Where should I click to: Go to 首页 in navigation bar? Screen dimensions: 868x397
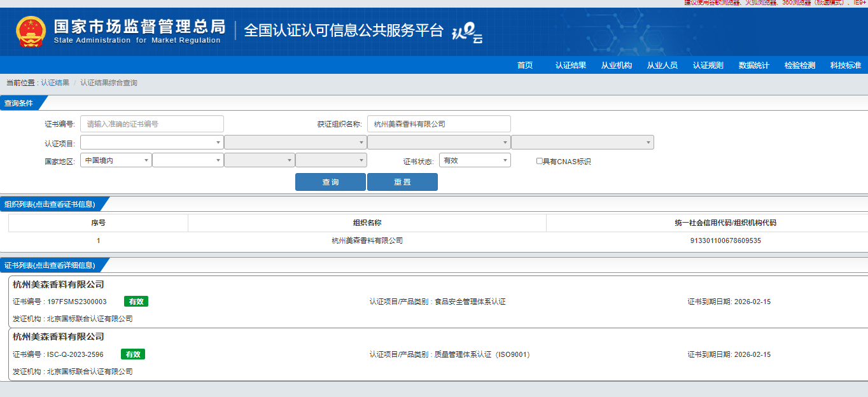point(525,65)
